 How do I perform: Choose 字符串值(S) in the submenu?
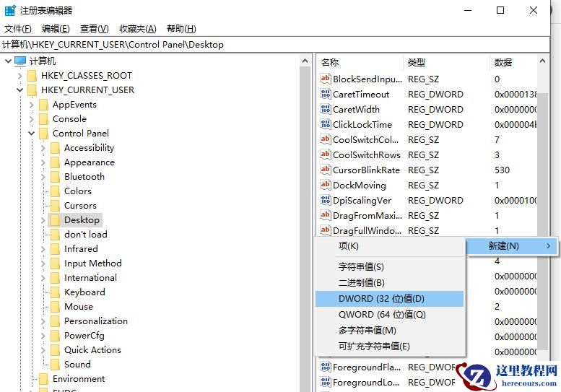tap(390, 267)
